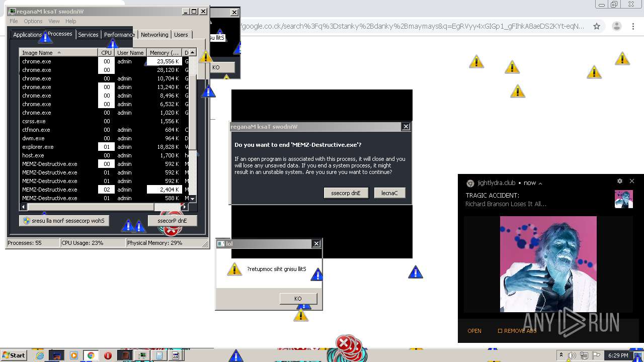Switch to the Users tab
The width and height of the screenshot is (644, 362).
[x=181, y=35]
